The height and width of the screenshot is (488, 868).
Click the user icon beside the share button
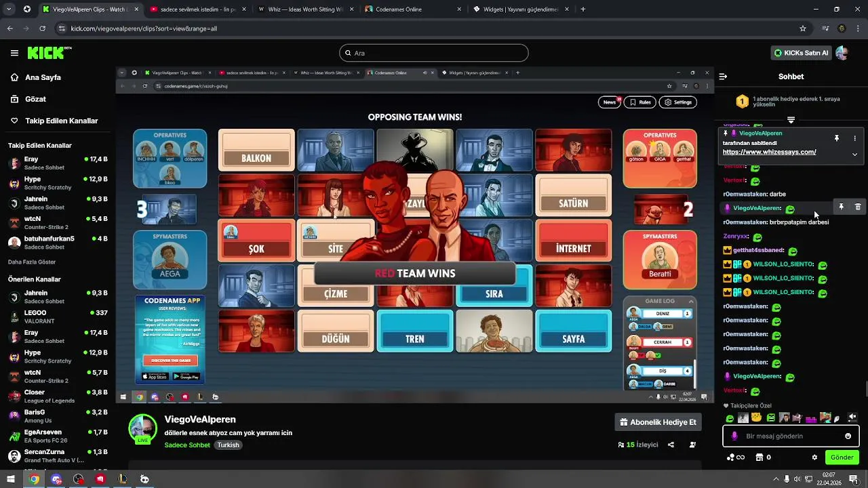coord(692,445)
